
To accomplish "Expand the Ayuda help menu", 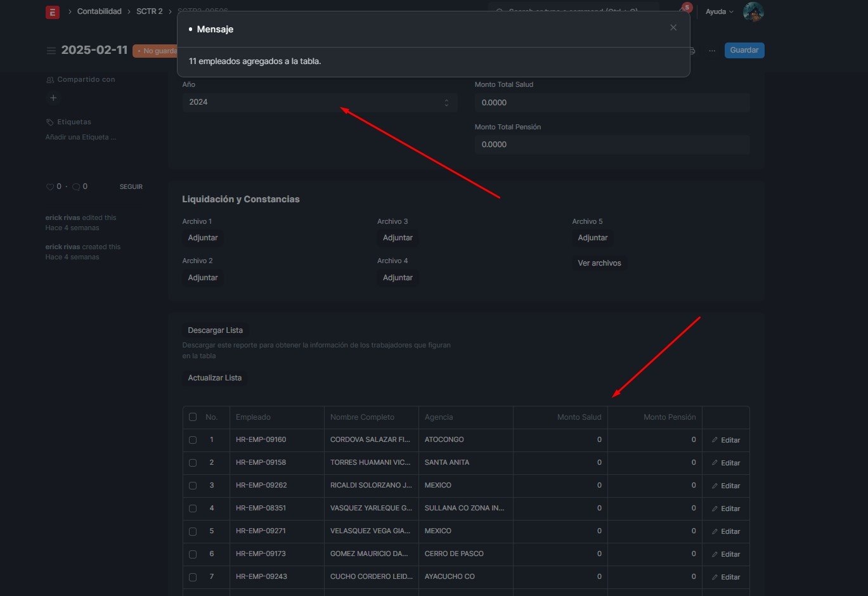I will pos(719,12).
